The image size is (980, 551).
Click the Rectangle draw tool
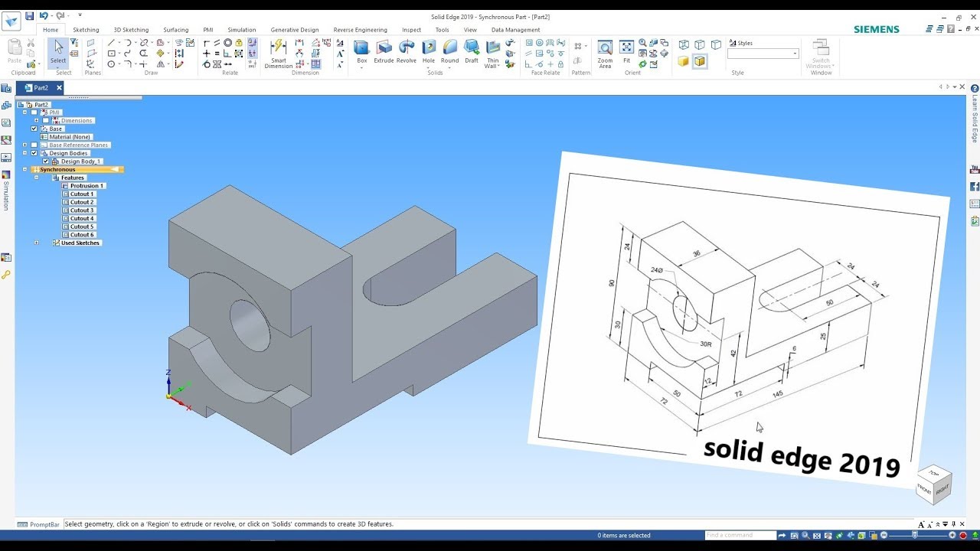click(x=111, y=54)
